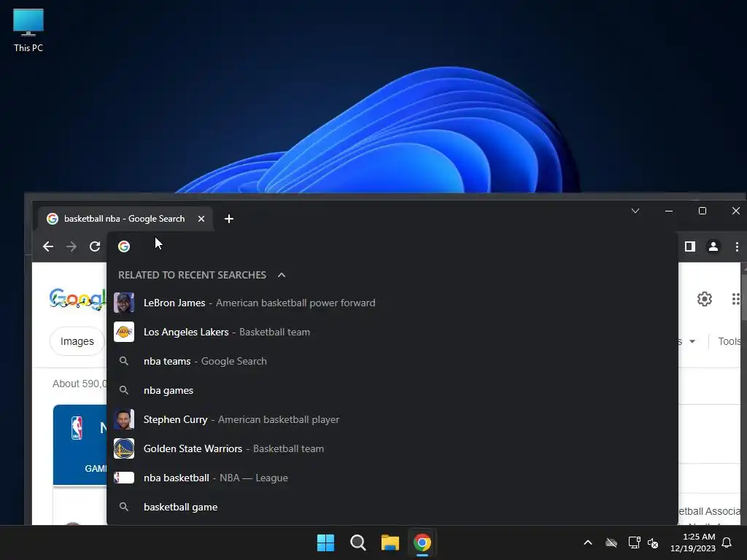Click magnifier icon beside nba games
Screen dimensions: 747x560
coord(124,390)
